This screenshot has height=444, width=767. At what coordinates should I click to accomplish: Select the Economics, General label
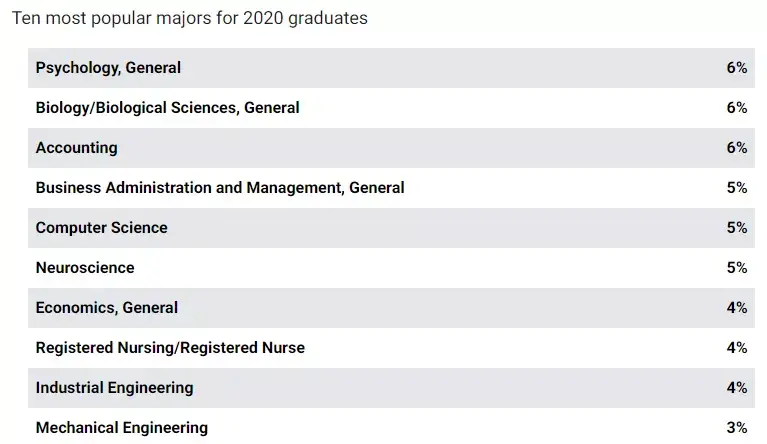pyautogui.click(x=106, y=308)
